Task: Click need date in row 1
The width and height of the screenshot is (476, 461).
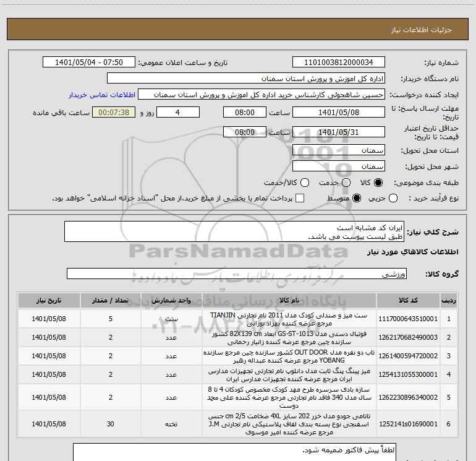Action: pyautogui.click(x=49, y=319)
